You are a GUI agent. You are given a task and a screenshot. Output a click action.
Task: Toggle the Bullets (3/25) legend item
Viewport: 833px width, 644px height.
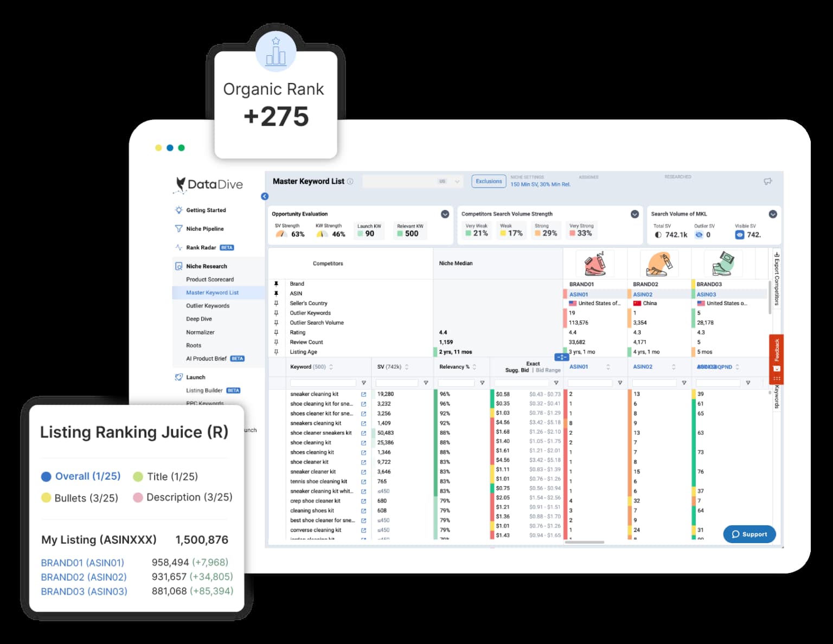(x=80, y=498)
